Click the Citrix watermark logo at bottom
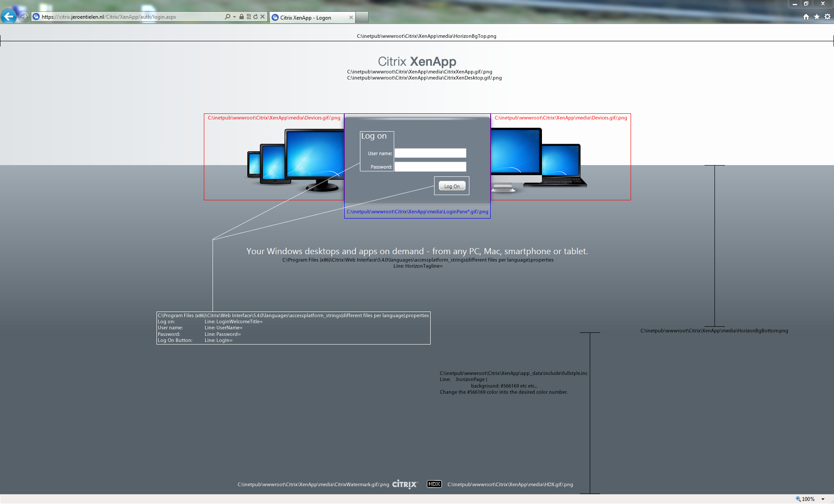The height and width of the screenshot is (504, 834). [x=405, y=484]
